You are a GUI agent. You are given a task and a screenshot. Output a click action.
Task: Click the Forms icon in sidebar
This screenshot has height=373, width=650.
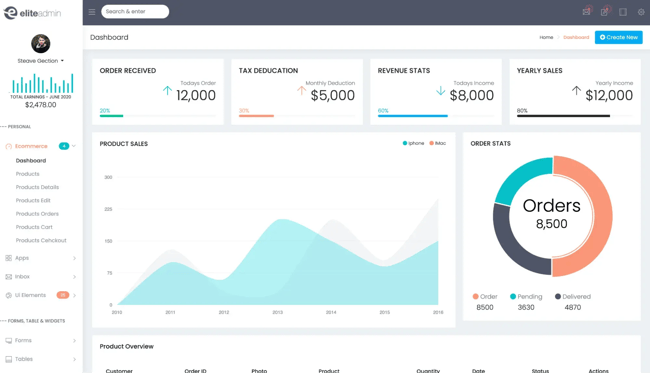[8, 340]
